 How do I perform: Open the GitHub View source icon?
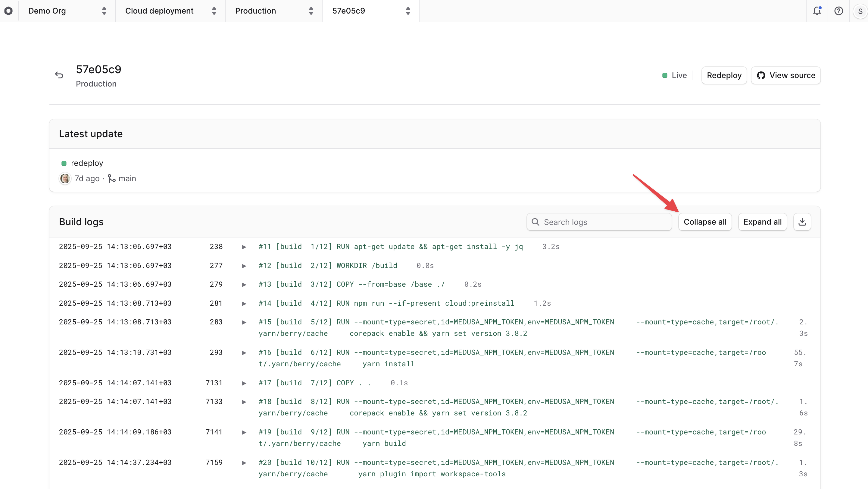[761, 75]
